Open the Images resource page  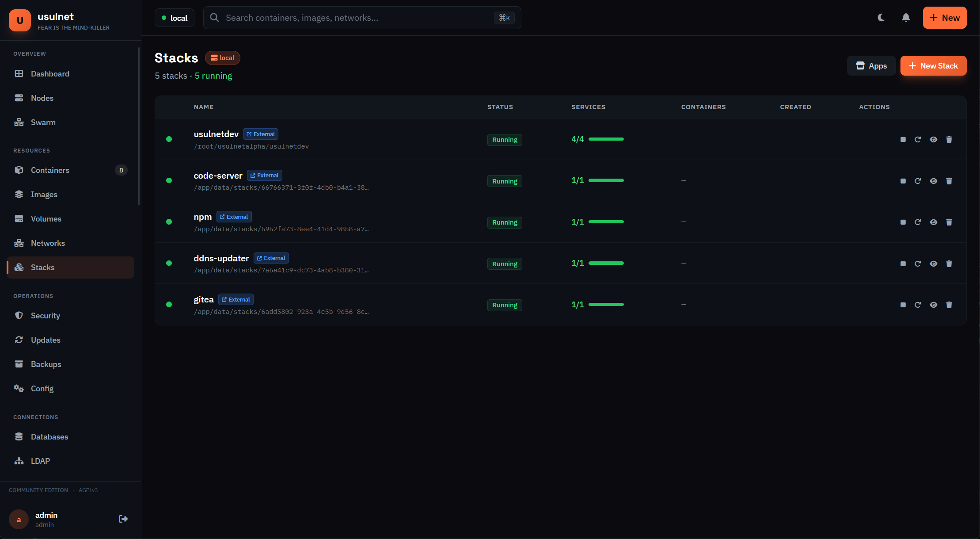click(44, 194)
